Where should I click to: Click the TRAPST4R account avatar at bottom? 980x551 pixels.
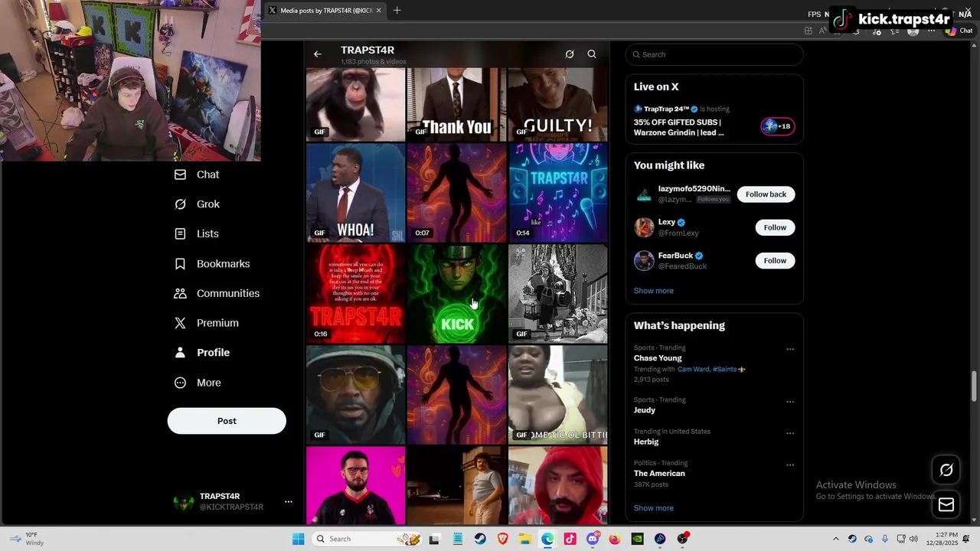pos(184,502)
